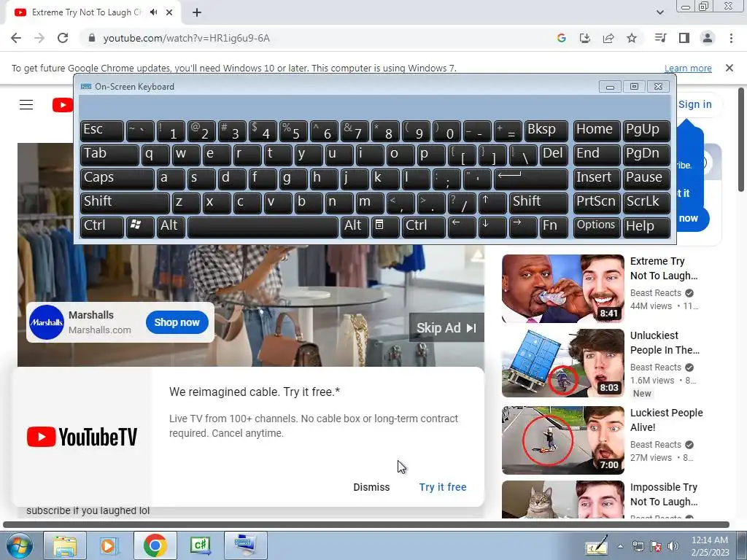Open Action Center flag in tray

click(656, 546)
